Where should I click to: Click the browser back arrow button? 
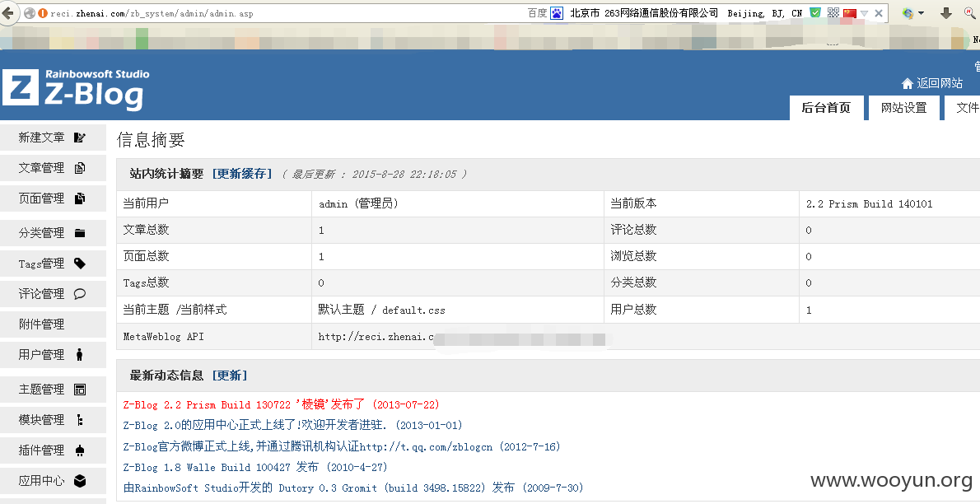tap(7, 12)
